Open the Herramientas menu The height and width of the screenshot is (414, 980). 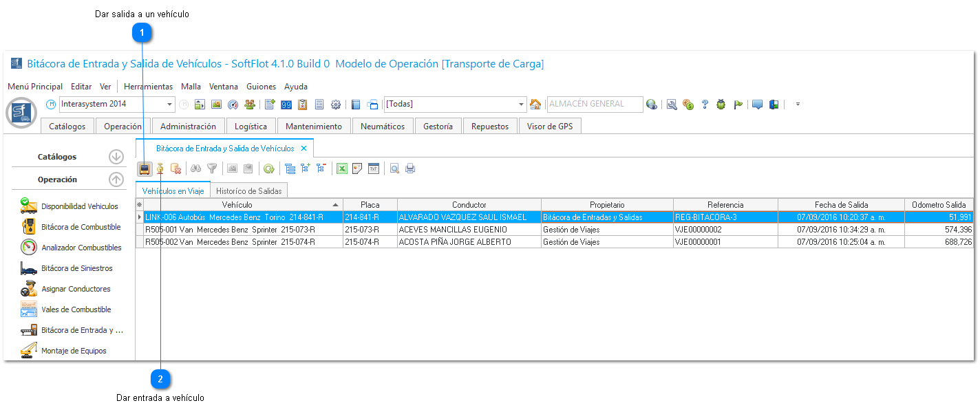point(148,87)
